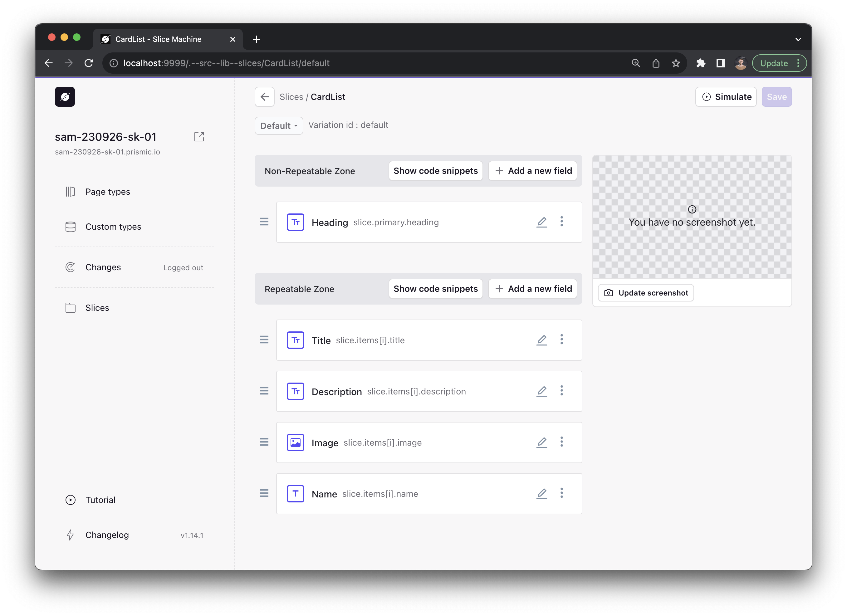Bookmark page with the star icon
Screen dimensions: 847x616
[x=676, y=63]
